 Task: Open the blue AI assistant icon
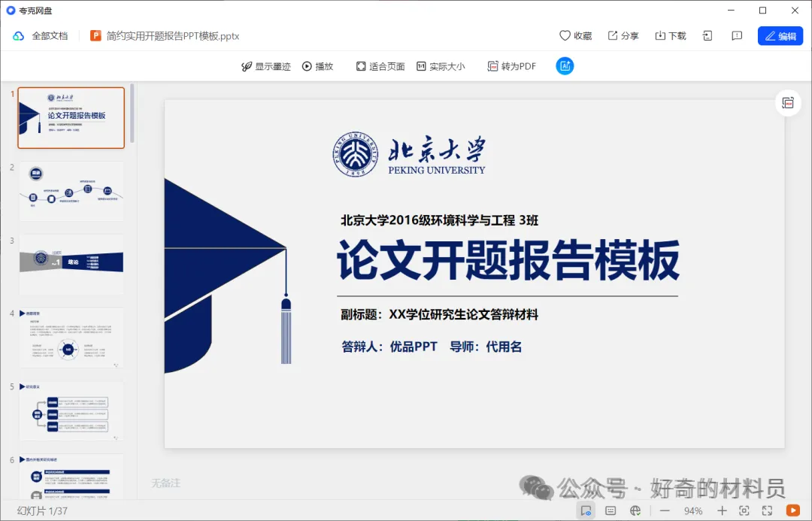[x=565, y=65]
